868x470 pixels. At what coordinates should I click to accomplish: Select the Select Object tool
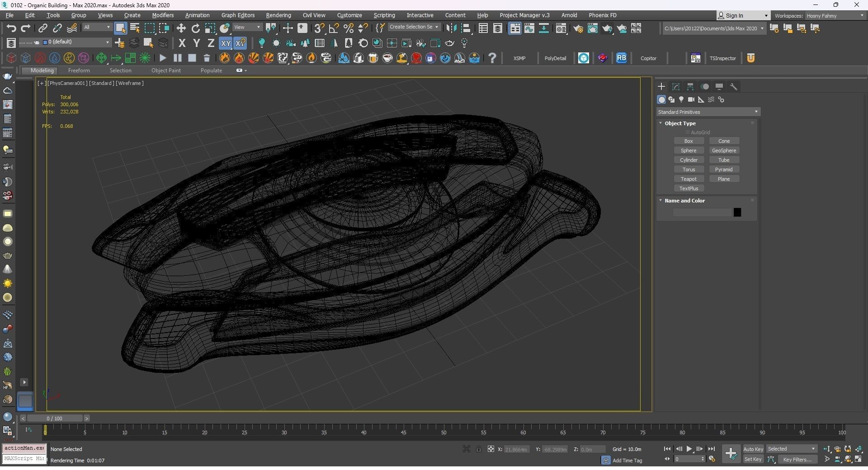coord(120,28)
